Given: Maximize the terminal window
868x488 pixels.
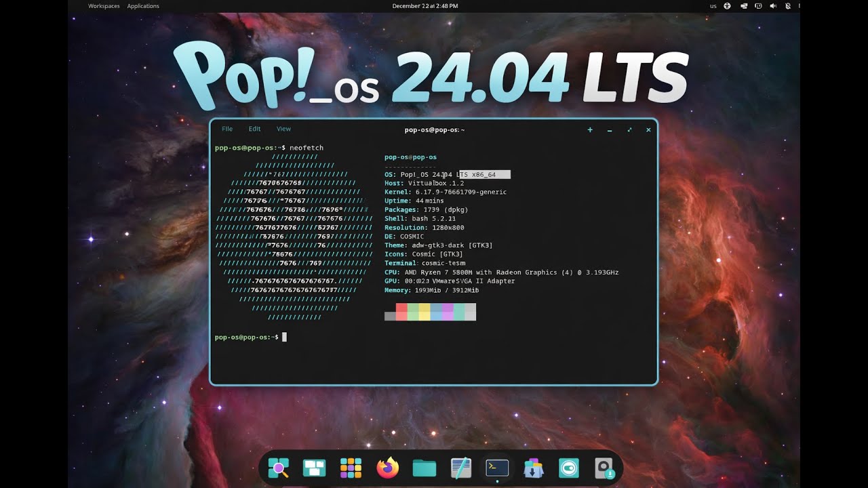Looking at the screenshot, I should 629,129.
